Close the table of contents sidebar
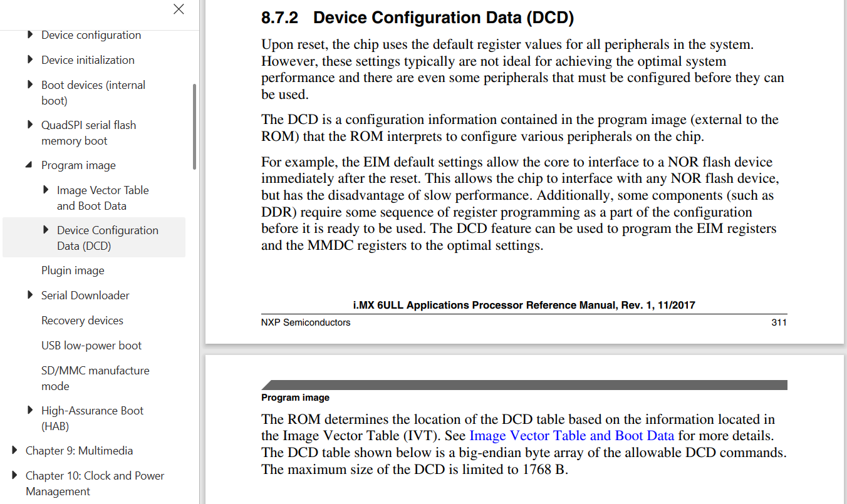Screen dimensions: 847x504 (179, 9)
